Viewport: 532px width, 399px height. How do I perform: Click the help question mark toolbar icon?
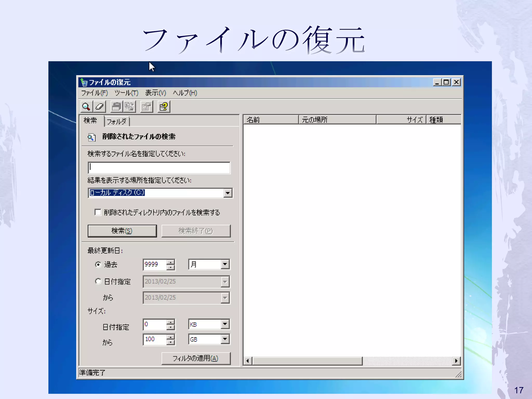[164, 107]
